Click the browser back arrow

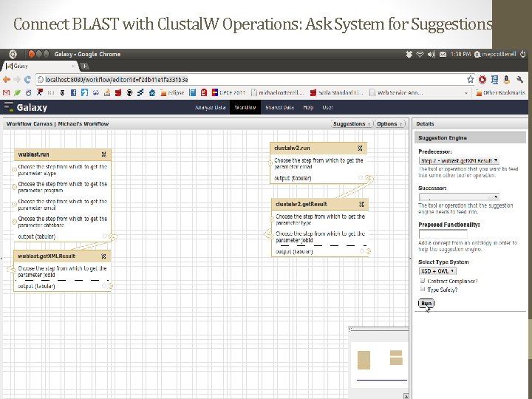(7, 80)
